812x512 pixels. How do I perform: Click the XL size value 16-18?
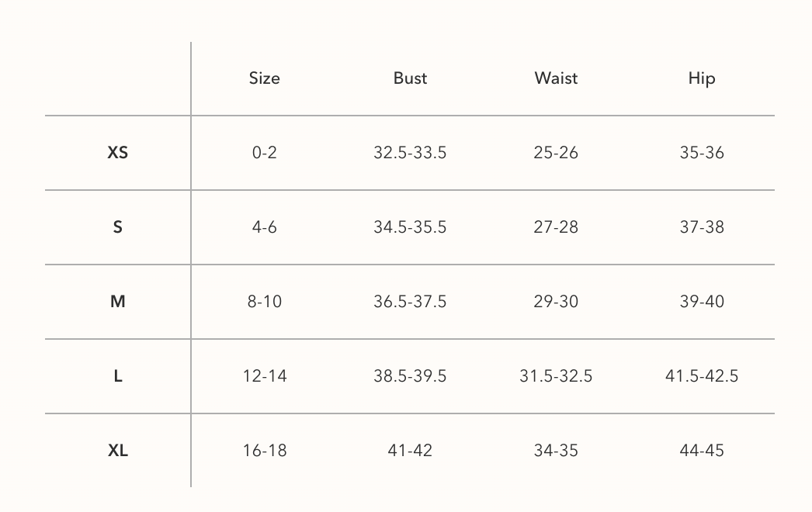click(x=264, y=451)
